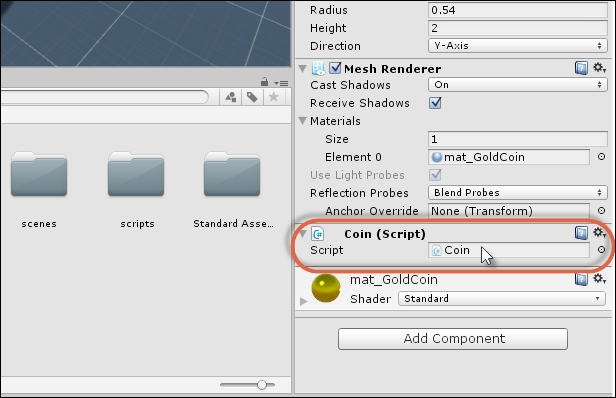The image size is (616, 398).
Task: Save search star icon in Project panel
Action: click(x=273, y=97)
